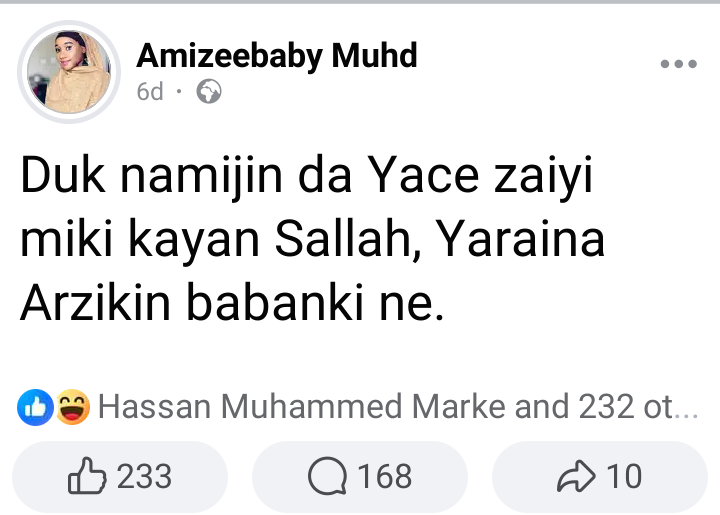Viewport: 720px width, 515px height.
Task: Click the comment speech bubble icon
Action: [x=326, y=477]
